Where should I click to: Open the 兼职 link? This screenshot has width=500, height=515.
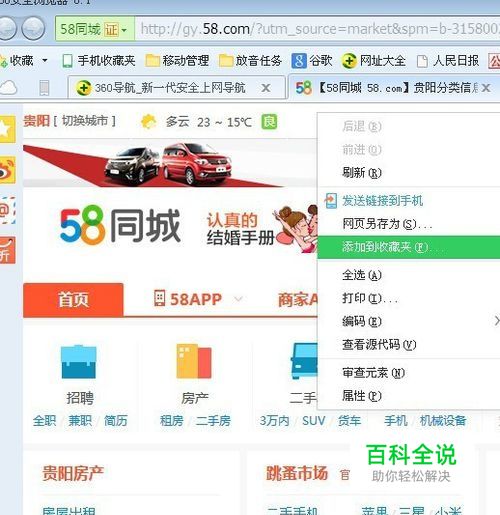coord(80,421)
